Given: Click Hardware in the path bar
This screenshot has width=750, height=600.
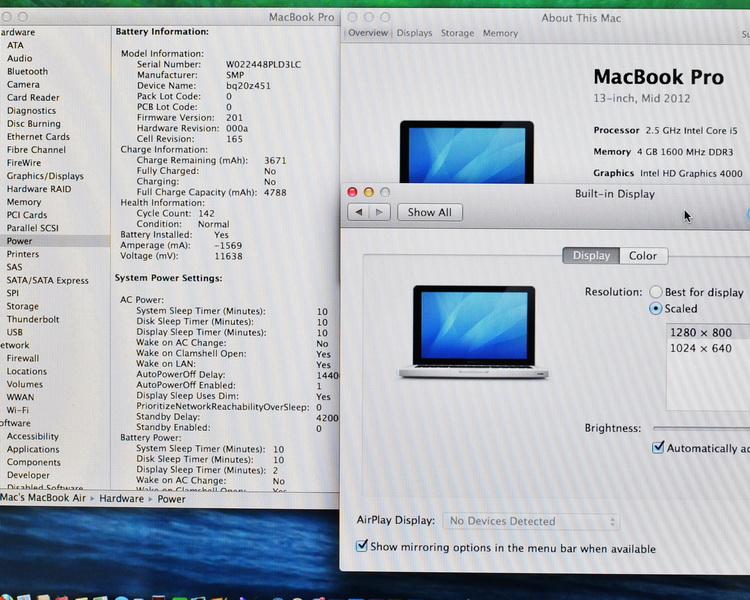Looking at the screenshot, I should coord(121,499).
